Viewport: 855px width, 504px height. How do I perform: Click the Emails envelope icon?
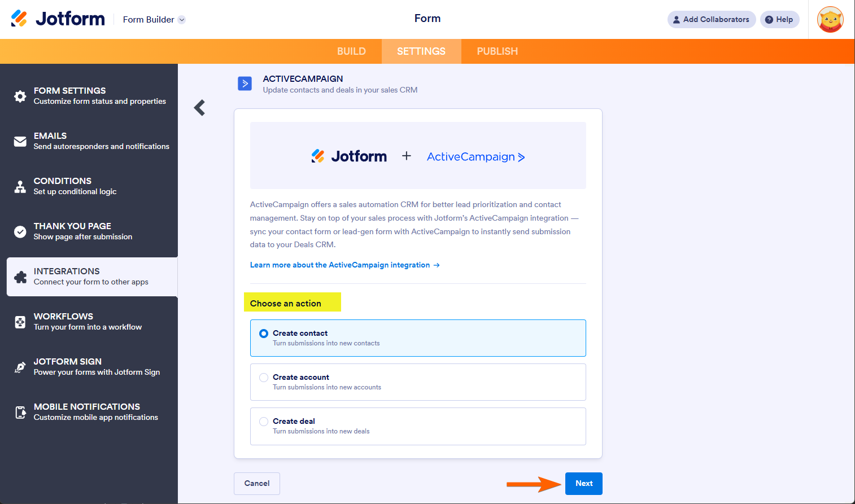pos(20,141)
